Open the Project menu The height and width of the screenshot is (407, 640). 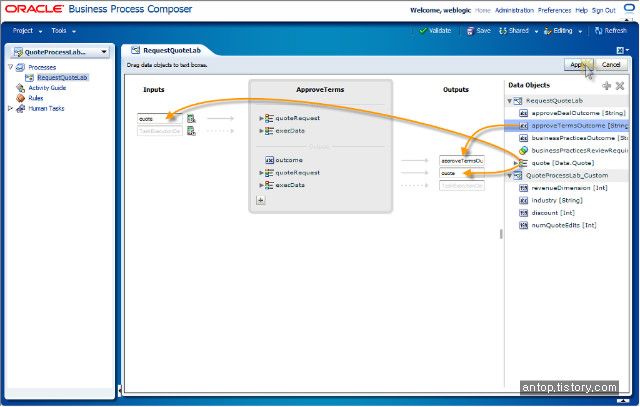pos(27,31)
